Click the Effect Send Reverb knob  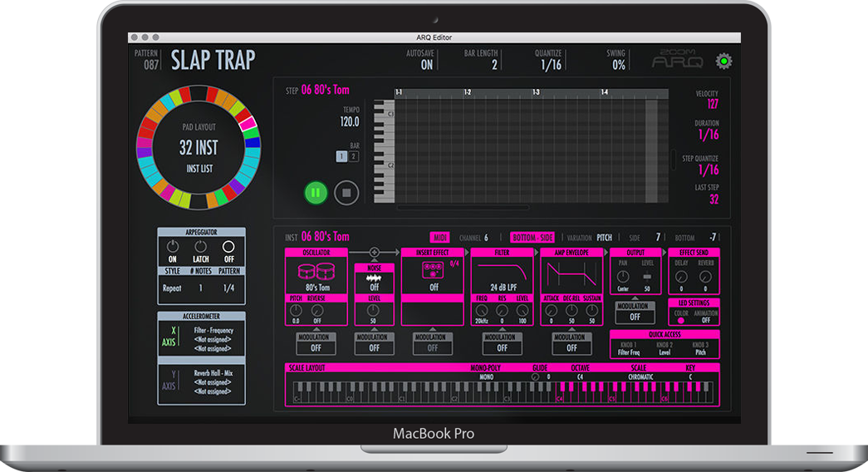pyautogui.click(x=705, y=277)
